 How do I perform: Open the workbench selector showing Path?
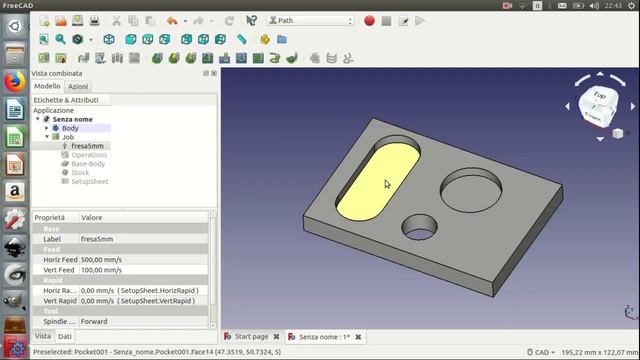311,20
